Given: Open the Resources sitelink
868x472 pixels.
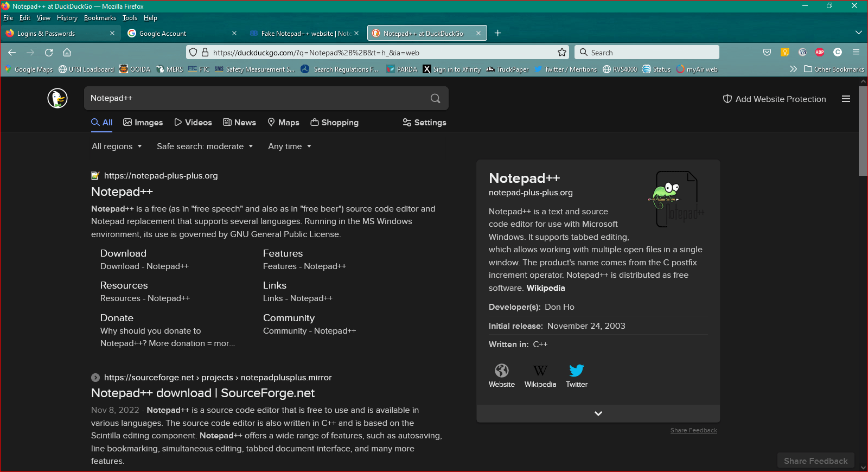Looking at the screenshot, I should pyautogui.click(x=124, y=285).
